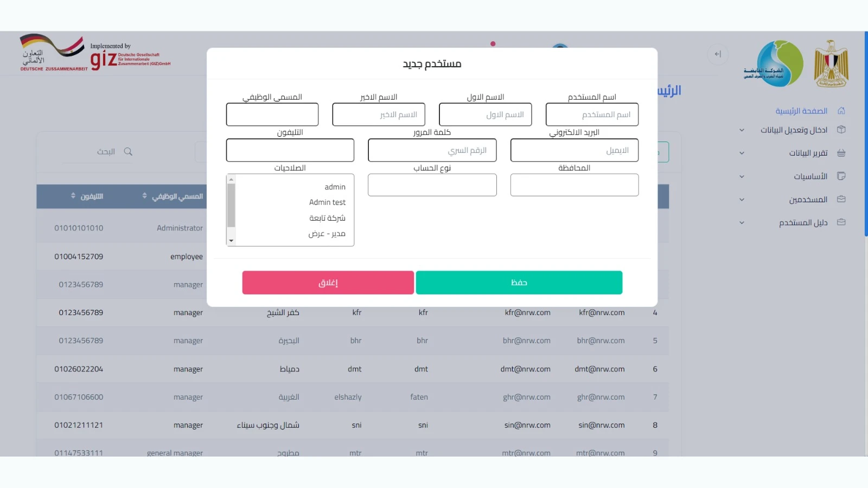Expand ادخال وتعديل البيانات menu chevron

point(742,130)
